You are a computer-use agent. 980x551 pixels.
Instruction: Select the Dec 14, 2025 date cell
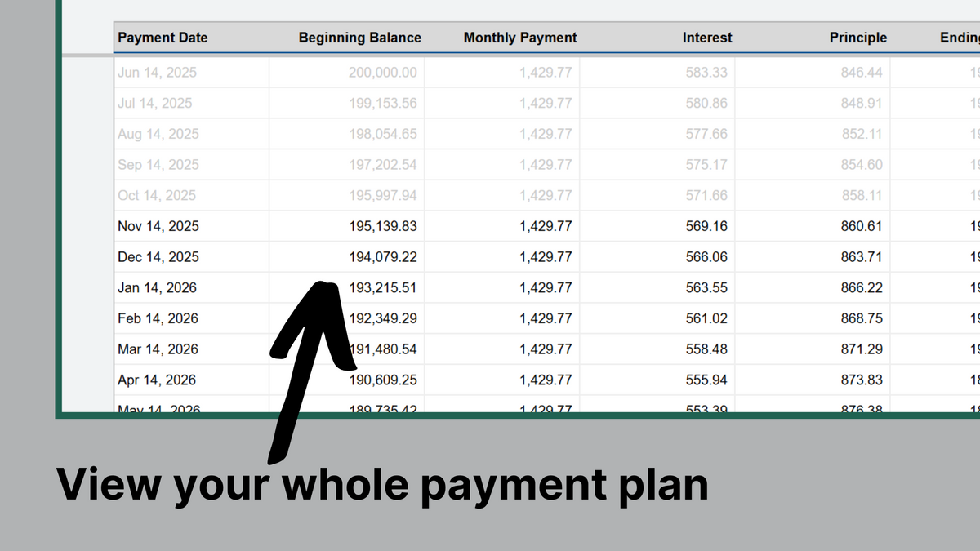pos(191,257)
